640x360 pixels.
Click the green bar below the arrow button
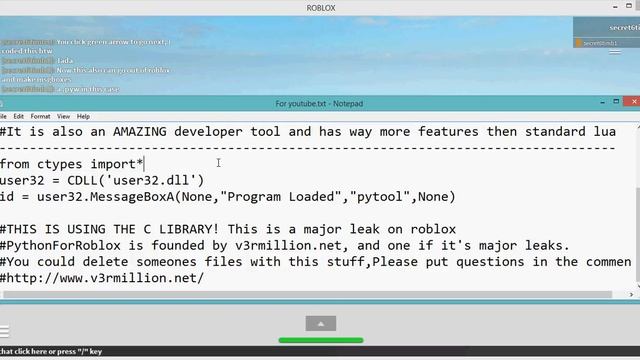tap(321, 340)
